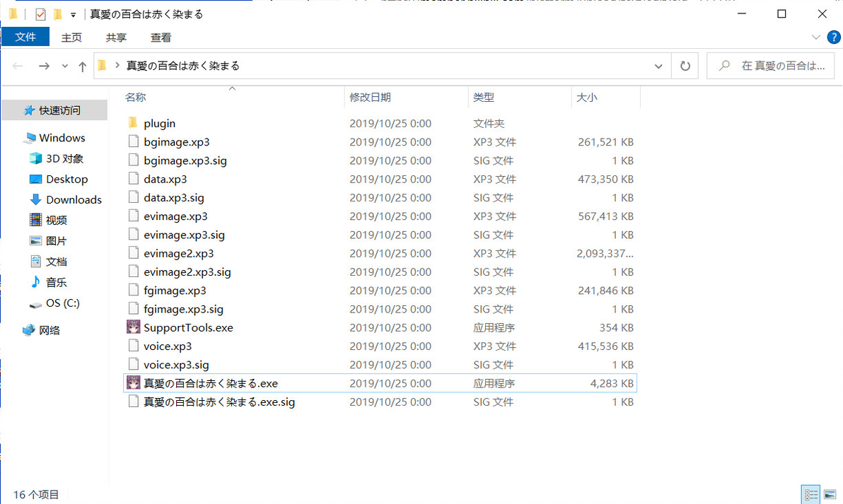This screenshot has height=504, width=843.
Task: Click the 473,350 KB size value
Action: coord(605,179)
